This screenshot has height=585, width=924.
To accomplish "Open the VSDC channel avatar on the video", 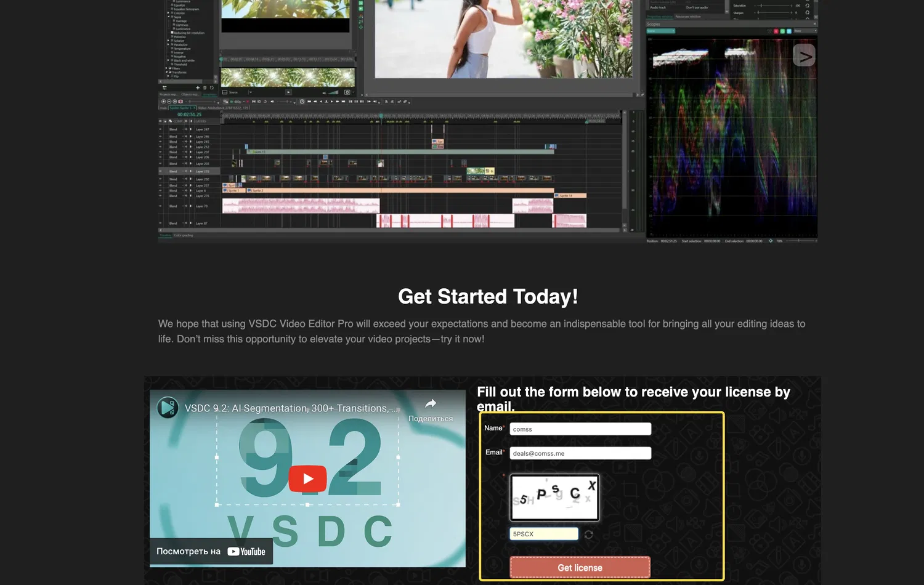I will 168,408.
